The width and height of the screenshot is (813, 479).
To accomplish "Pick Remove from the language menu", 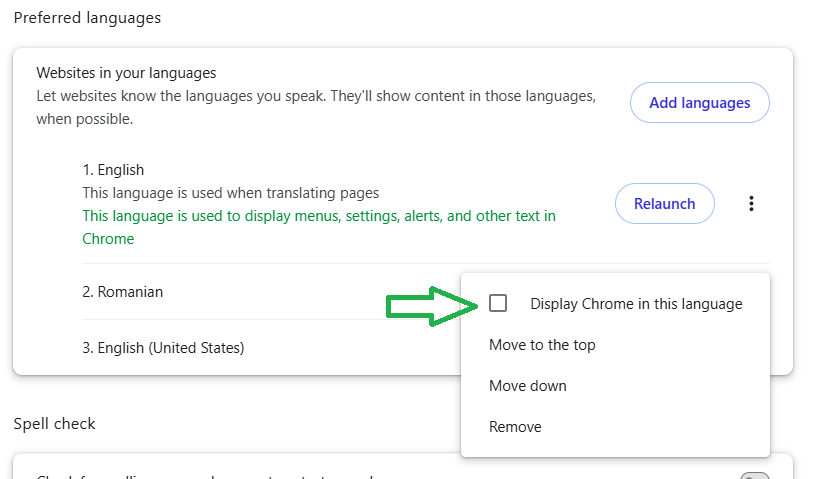I will [515, 427].
